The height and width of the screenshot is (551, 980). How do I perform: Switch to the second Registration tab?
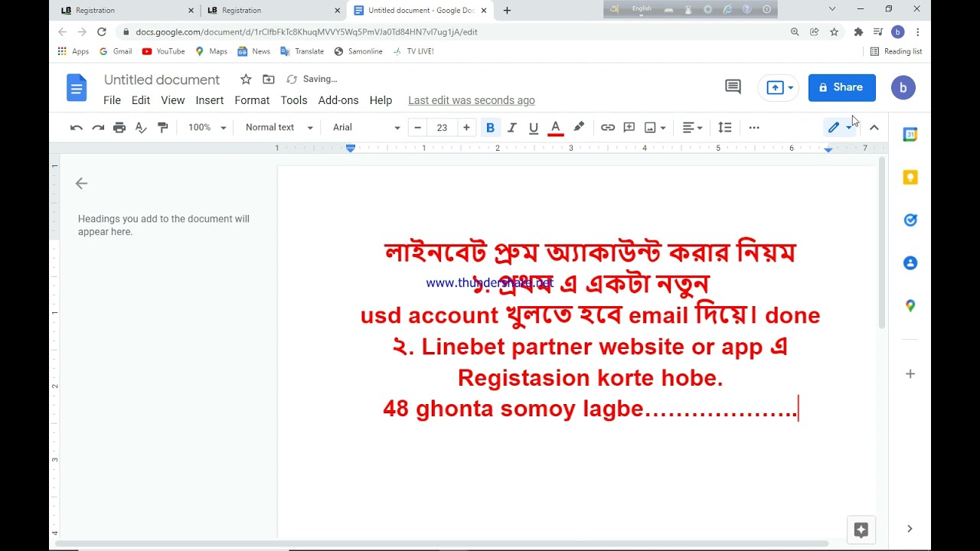point(273,10)
